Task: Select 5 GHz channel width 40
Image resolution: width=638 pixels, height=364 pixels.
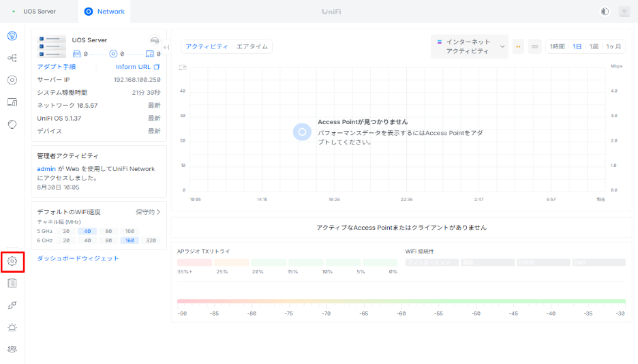Action: click(87, 231)
